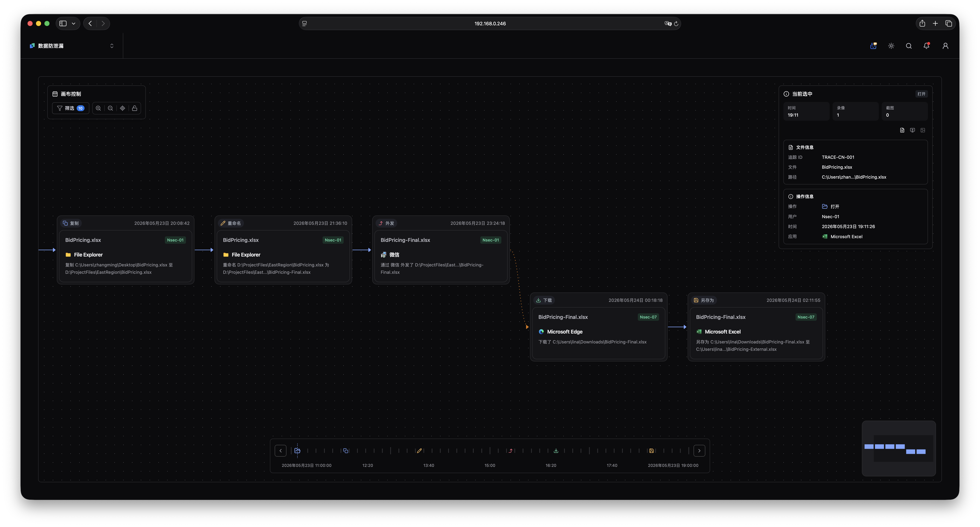980x527 pixels.
Task: Open the screen recording playback icon
Action: (912, 130)
